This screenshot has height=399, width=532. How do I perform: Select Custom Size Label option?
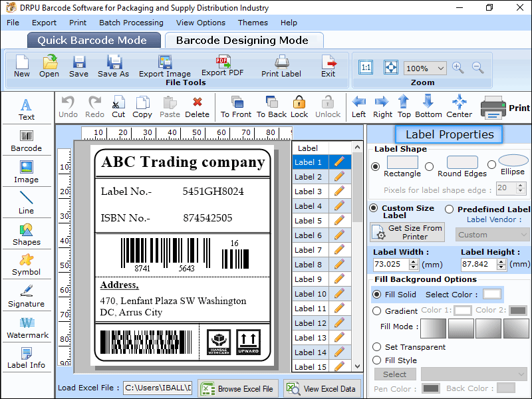click(374, 208)
